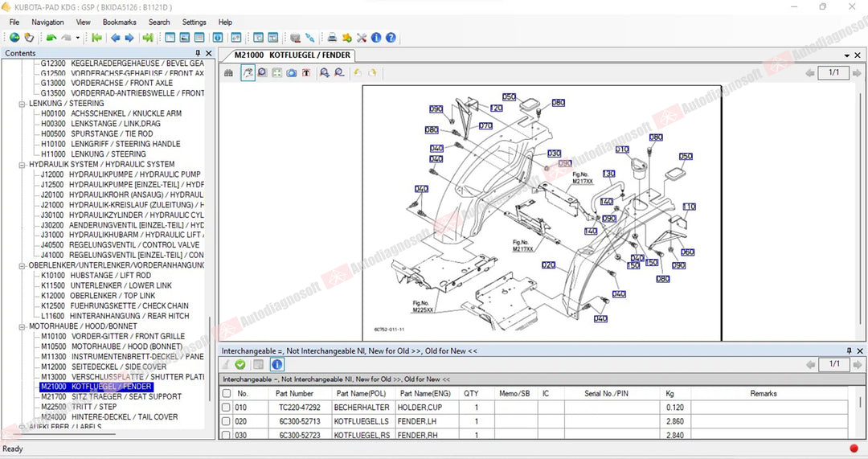Viewport: 868px width, 459px height.
Task: Collapse the OBERLENKER/UNTERLENKER tree node
Action: 23,266
